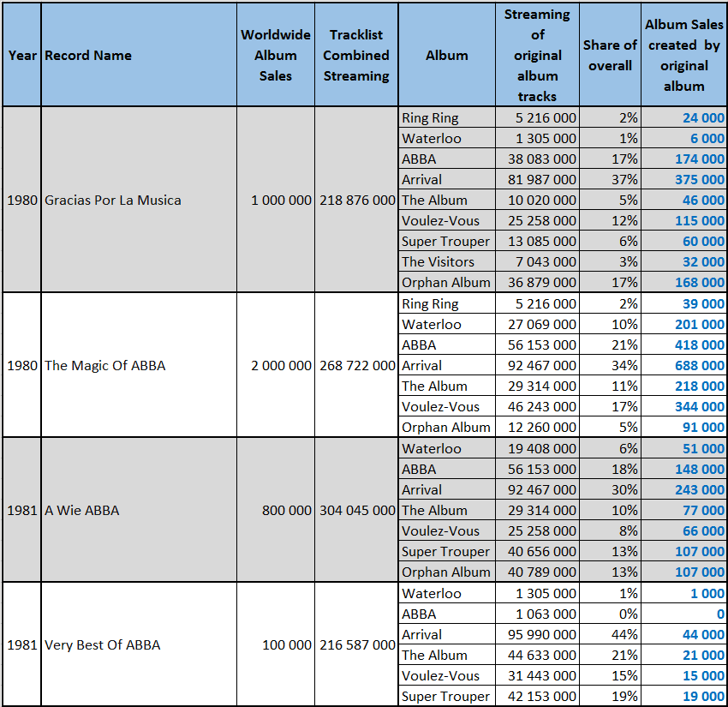
Task: Select combined streaming 304 045 000
Action: (357, 511)
